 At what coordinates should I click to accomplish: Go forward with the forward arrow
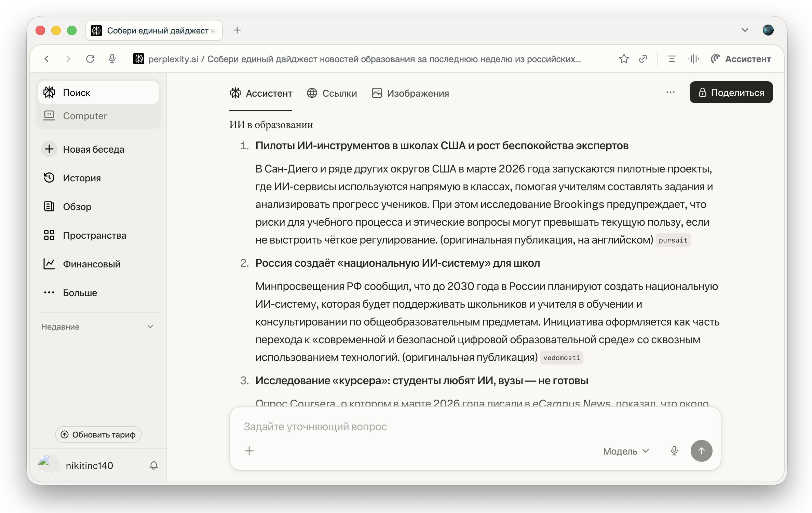68,59
